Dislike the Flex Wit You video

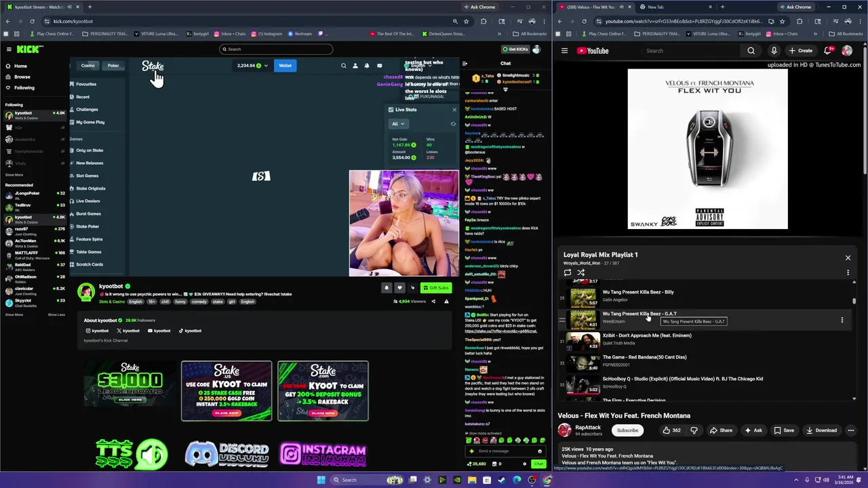click(694, 430)
